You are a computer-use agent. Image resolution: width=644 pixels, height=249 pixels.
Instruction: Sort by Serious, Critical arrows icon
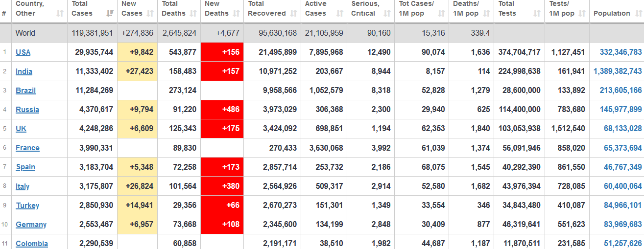point(387,13)
